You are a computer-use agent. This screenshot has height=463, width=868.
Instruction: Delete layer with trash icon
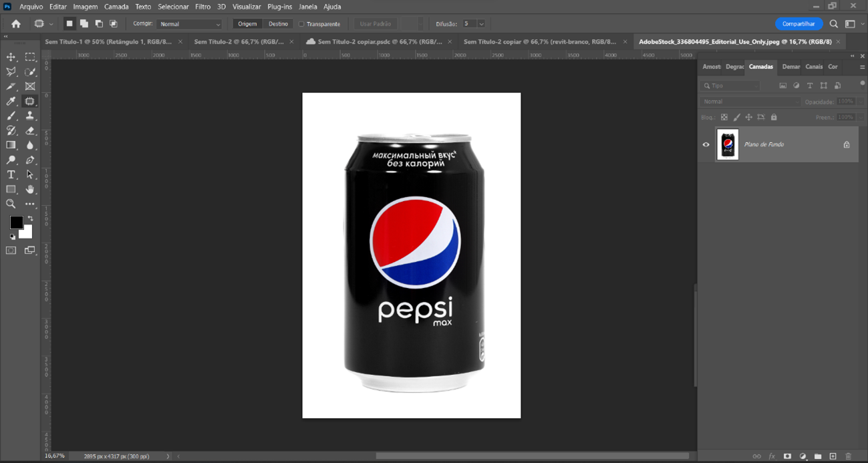848,456
